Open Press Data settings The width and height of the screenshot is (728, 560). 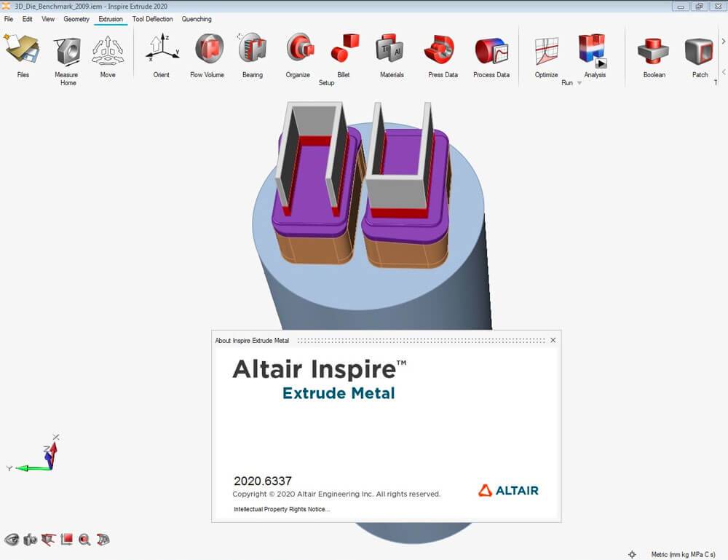(x=442, y=50)
